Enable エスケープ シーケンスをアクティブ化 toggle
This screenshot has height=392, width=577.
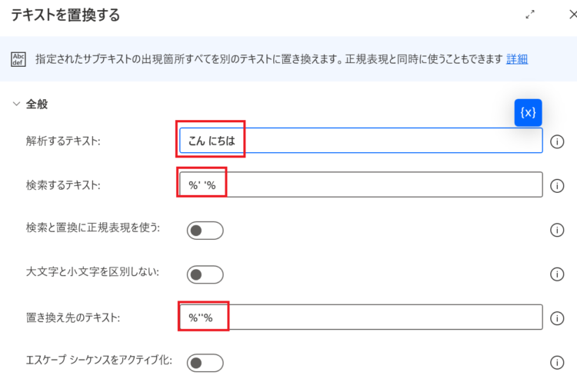[205, 363]
